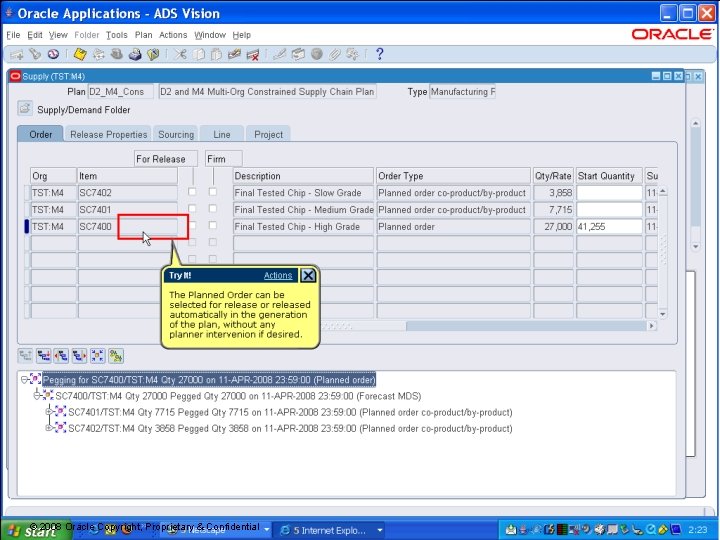This screenshot has height=540, width=720.
Task: Click the Paste clipboard toolbar icon
Action: pos(216,54)
